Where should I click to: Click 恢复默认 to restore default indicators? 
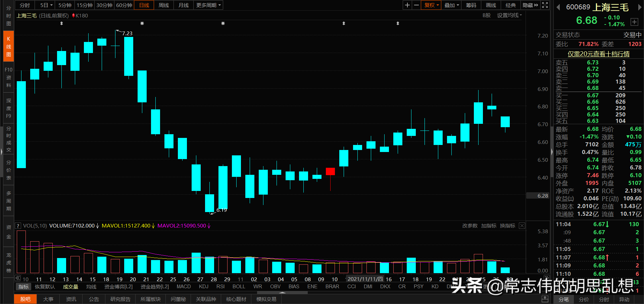click(45, 287)
